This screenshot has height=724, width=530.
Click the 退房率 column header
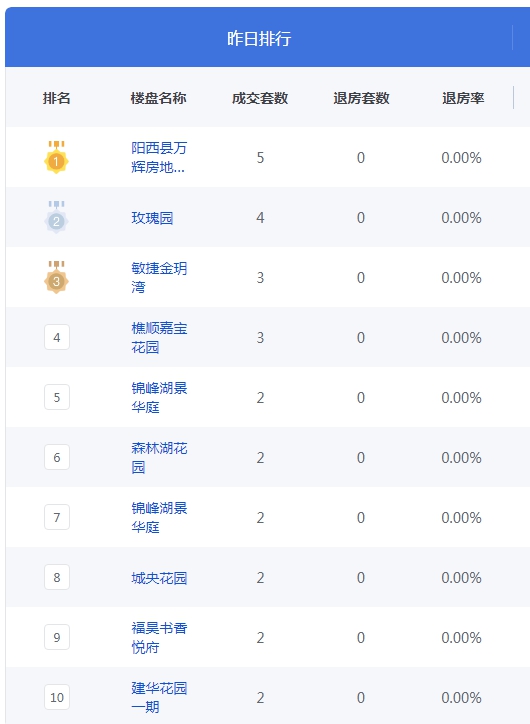click(x=463, y=98)
